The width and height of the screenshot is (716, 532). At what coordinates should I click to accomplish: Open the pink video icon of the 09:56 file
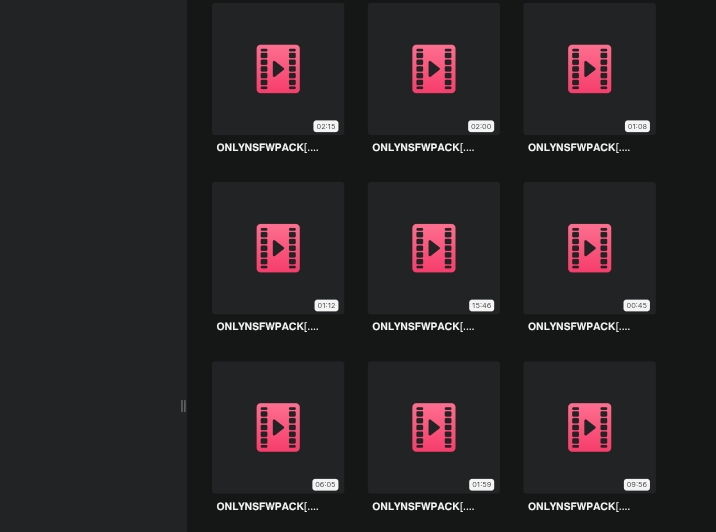tap(590, 427)
